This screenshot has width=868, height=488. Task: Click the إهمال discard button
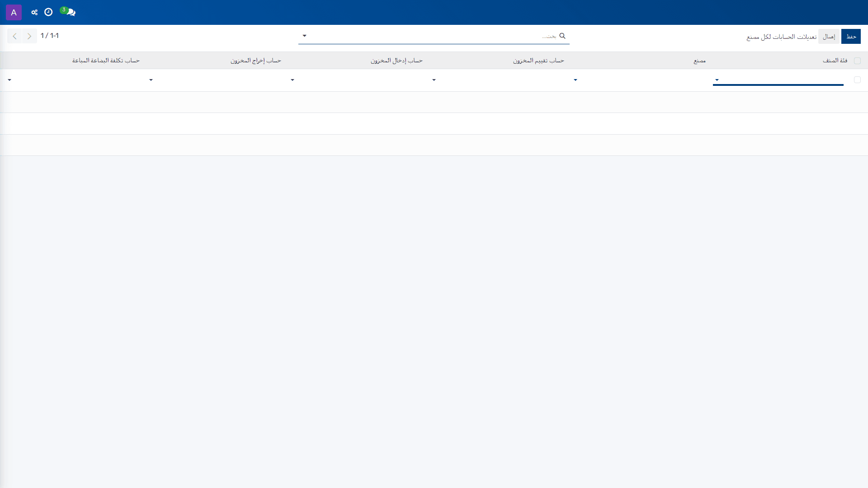tap(829, 37)
